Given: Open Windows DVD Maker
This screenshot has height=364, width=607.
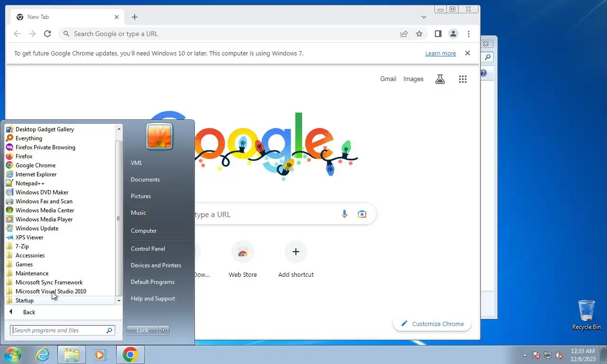Looking at the screenshot, I should pos(60,192).
